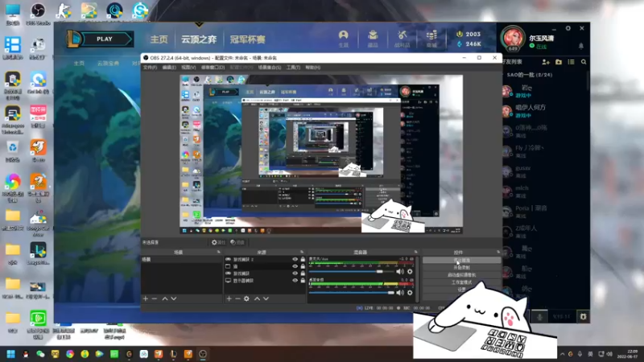Toggle lock on display capture source
Viewport: 644px width, 362px height.
pos(303,280)
